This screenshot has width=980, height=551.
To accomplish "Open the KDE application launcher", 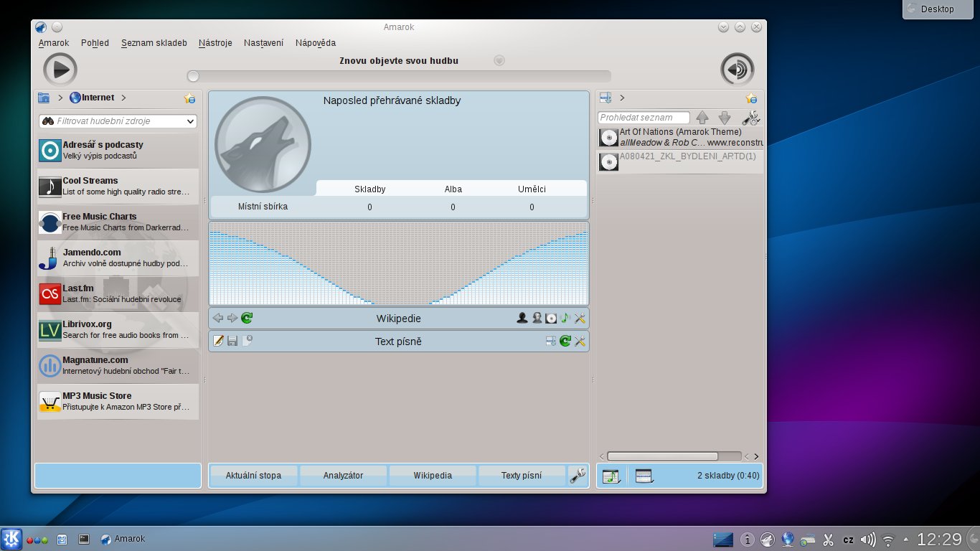I will [x=11, y=539].
